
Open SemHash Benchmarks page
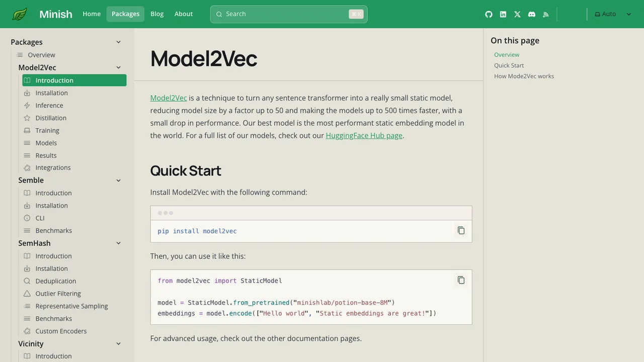53,318
